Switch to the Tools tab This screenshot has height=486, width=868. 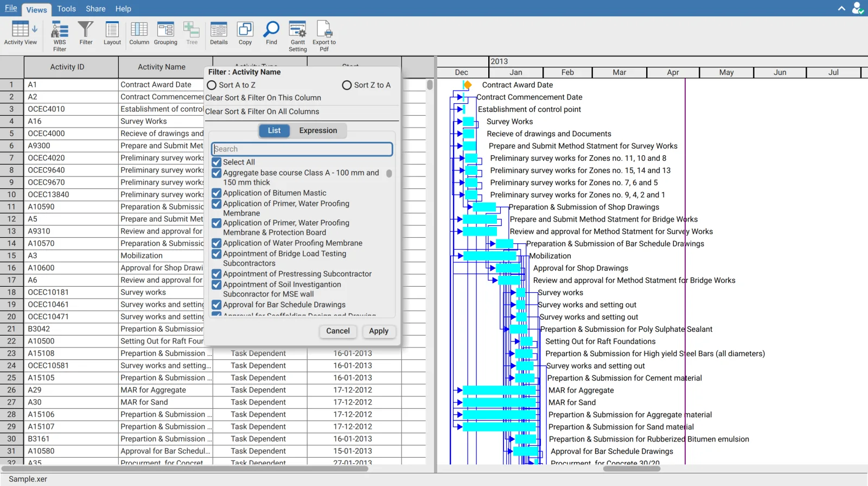[66, 9]
